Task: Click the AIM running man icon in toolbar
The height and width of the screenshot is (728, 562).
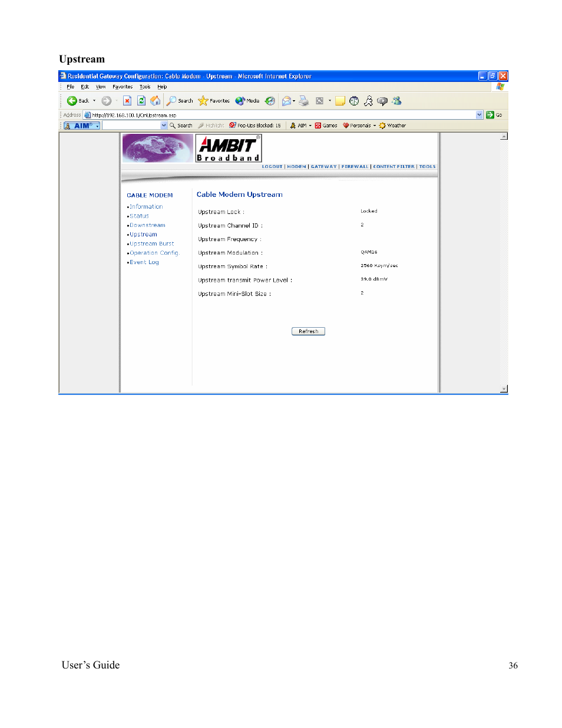Action: pos(368,101)
